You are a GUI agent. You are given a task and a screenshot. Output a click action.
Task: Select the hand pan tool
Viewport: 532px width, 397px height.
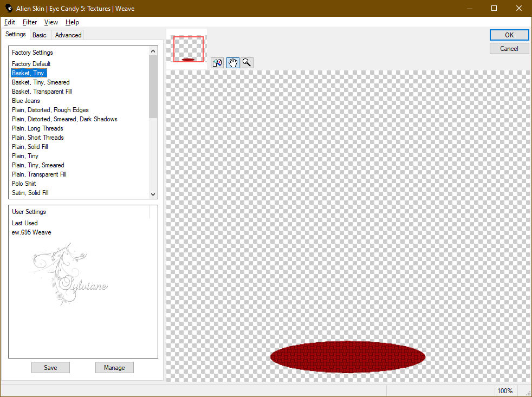[x=233, y=63]
